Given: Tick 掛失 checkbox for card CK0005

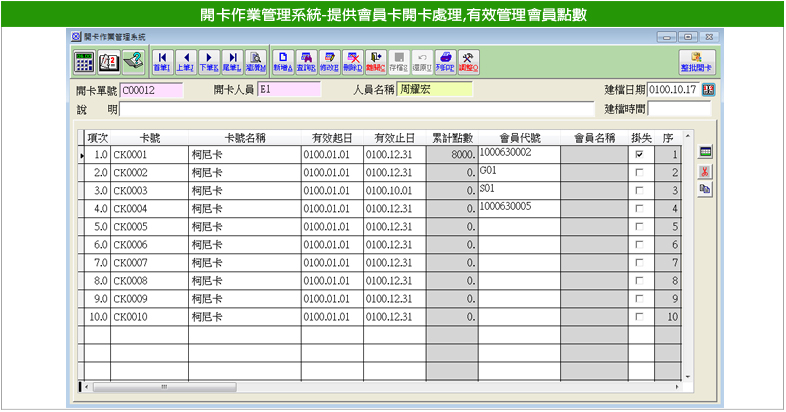Looking at the screenshot, I should click(639, 228).
